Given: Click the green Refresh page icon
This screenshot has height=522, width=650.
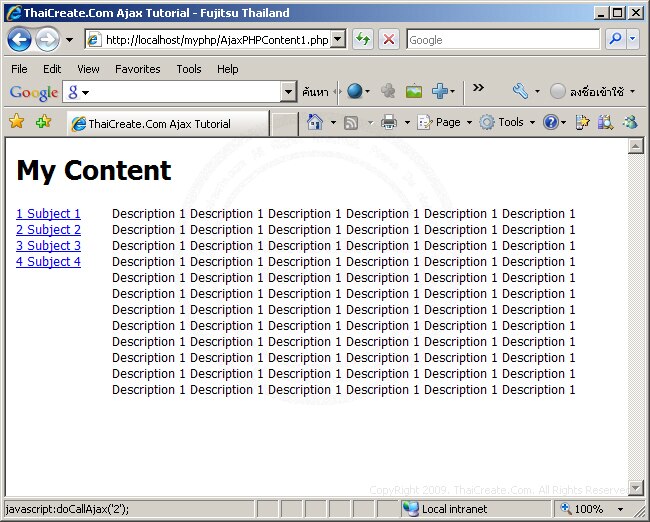Looking at the screenshot, I should (x=363, y=40).
